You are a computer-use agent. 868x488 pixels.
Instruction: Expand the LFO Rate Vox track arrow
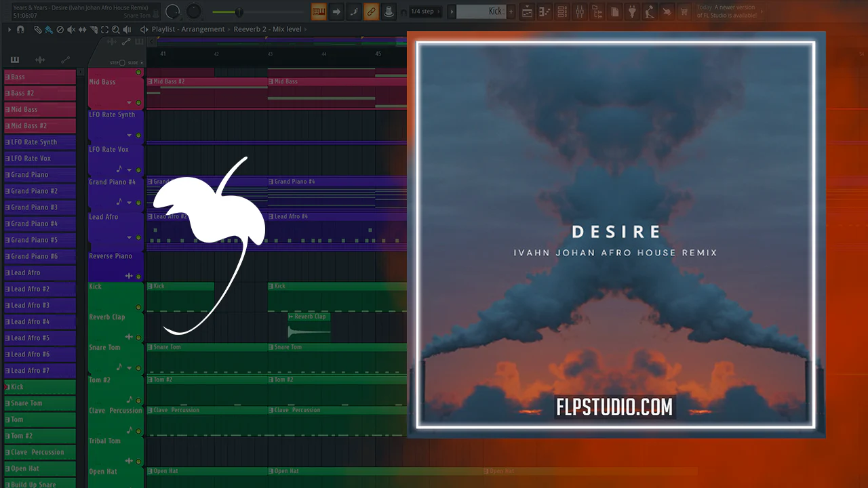[131, 170]
